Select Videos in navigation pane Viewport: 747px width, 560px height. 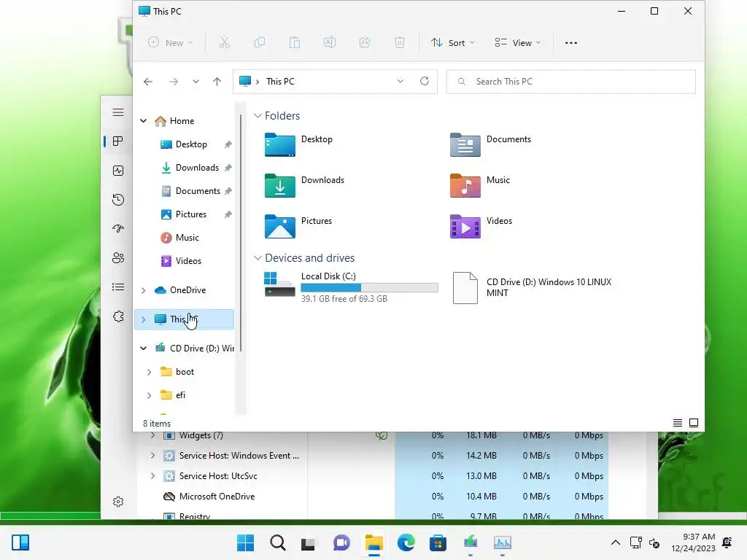point(188,261)
